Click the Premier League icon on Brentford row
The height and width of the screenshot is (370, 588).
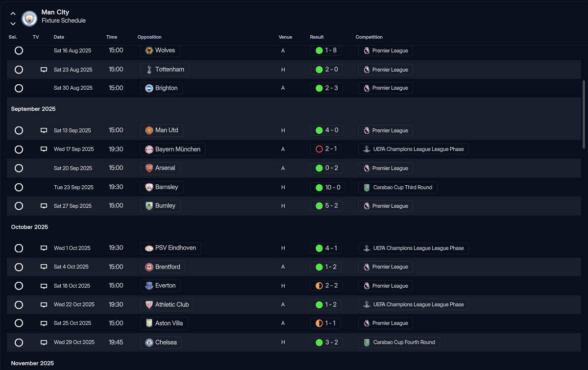[366, 267]
